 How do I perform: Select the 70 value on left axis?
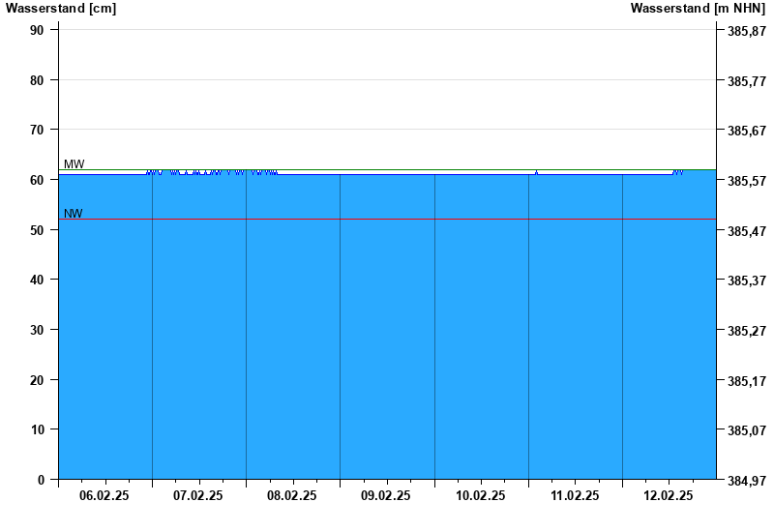tap(37, 130)
